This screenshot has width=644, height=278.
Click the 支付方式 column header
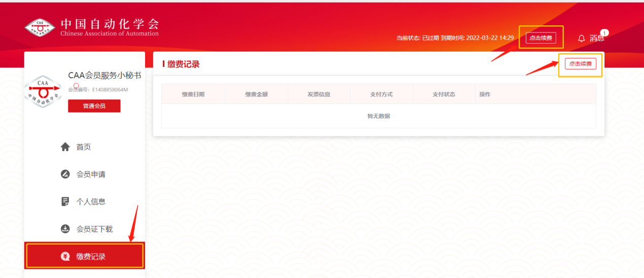pos(381,94)
